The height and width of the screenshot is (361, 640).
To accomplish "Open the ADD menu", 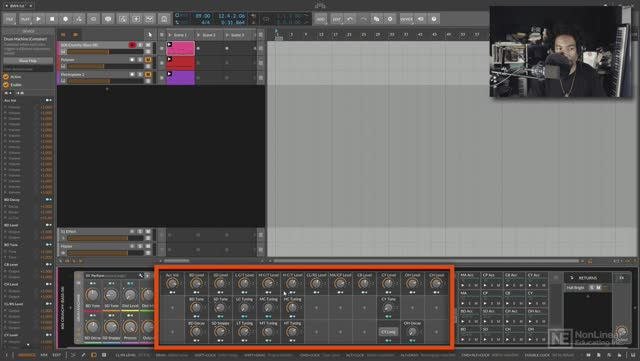I will coord(321,19).
